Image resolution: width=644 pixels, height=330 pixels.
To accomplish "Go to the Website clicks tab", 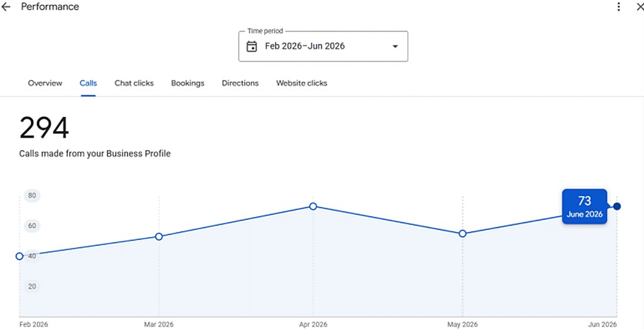I will pyautogui.click(x=301, y=84).
